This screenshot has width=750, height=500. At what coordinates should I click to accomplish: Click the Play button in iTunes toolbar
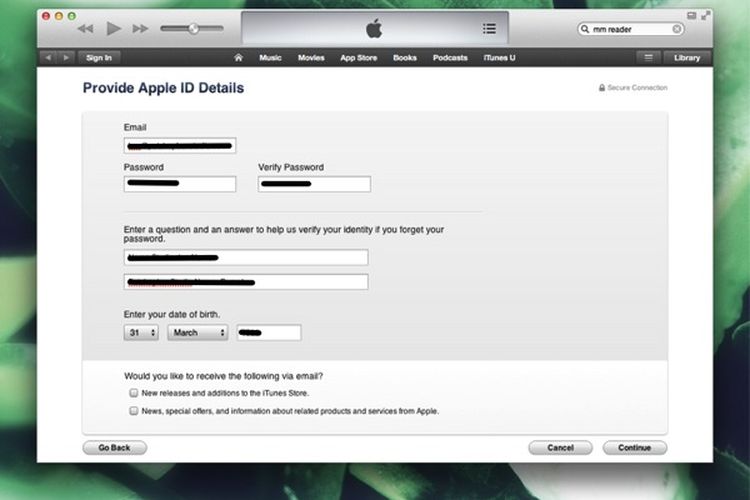point(113,28)
